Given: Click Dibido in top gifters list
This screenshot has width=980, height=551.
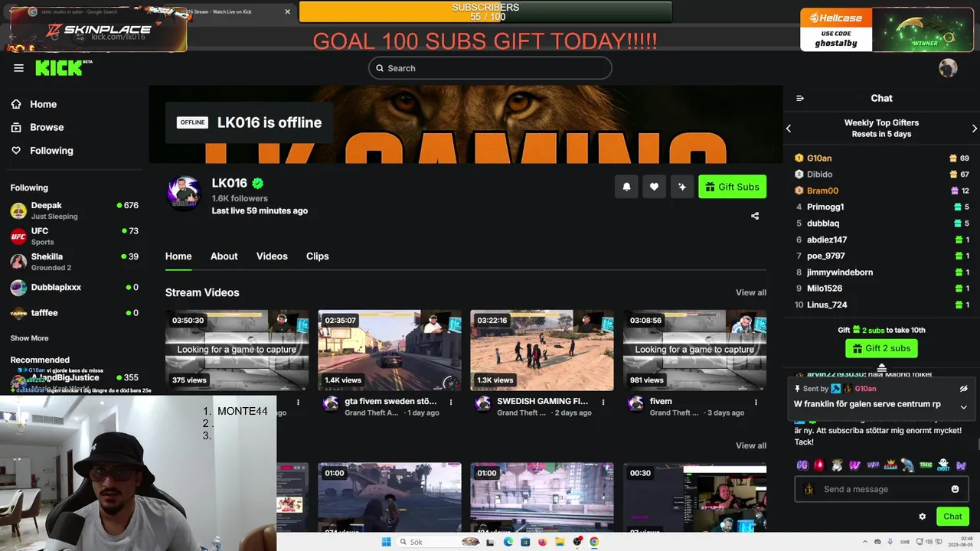Looking at the screenshot, I should 819,174.
